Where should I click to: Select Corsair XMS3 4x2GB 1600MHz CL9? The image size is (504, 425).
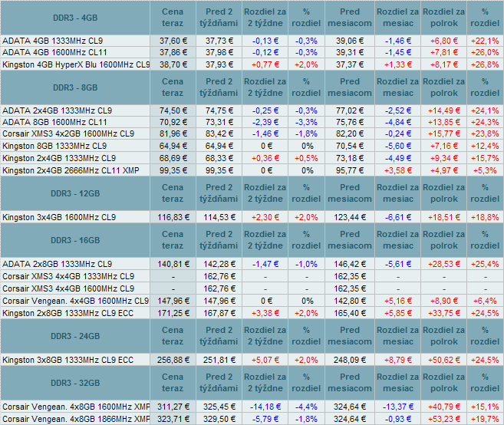[x=68, y=133]
